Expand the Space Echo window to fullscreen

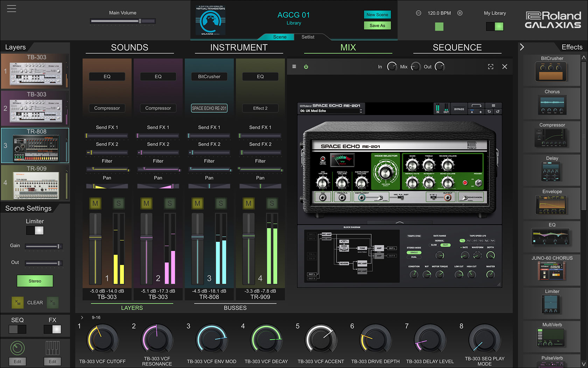(x=491, y=66)
